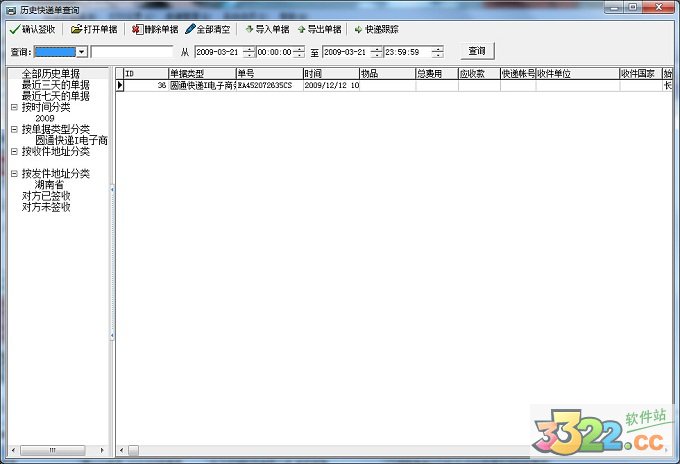This screenshot has height=464, width=680.
Task: Click the 应收款 column header
Action: [479, 74]
